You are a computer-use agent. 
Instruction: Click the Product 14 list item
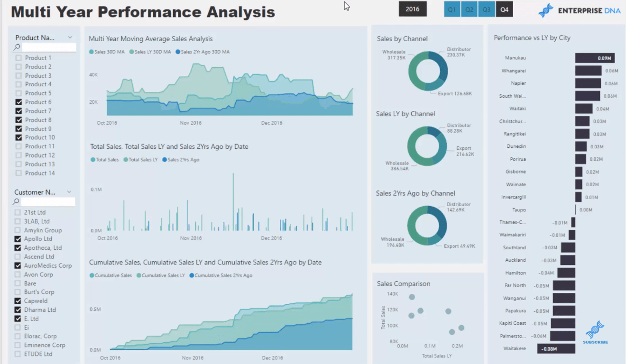[40, 173]
